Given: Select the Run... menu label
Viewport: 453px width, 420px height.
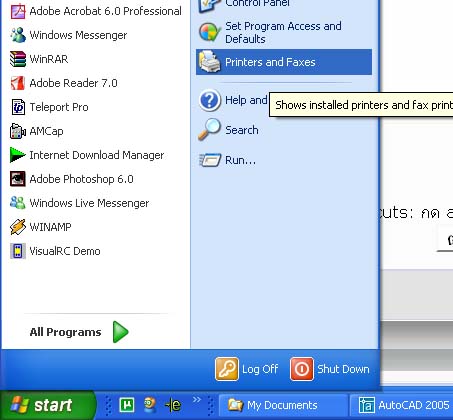Looking at the screenshot, I should click(241, 160).
